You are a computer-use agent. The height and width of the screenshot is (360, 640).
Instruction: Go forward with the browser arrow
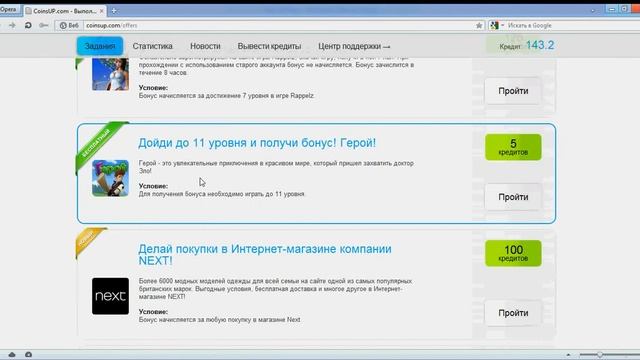click(x=12, y=25)
